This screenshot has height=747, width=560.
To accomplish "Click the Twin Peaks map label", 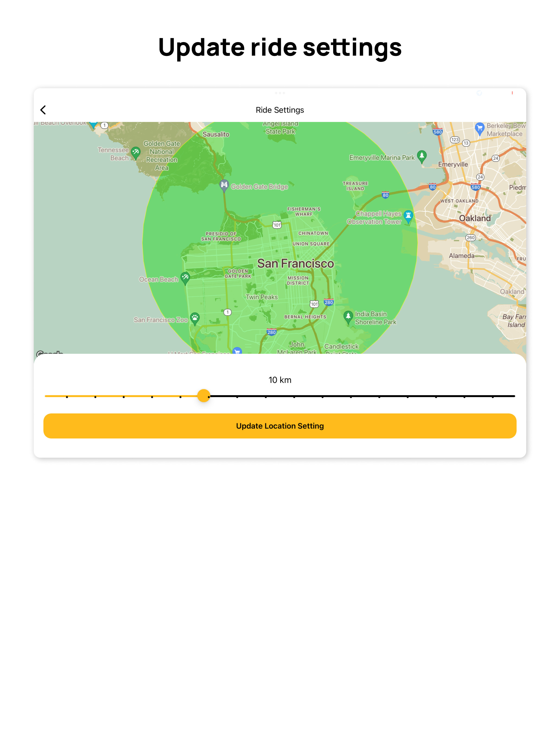I will point(262,297).
